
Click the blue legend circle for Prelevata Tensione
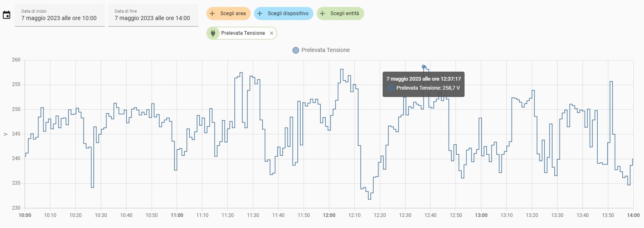(x=296, y=50)
